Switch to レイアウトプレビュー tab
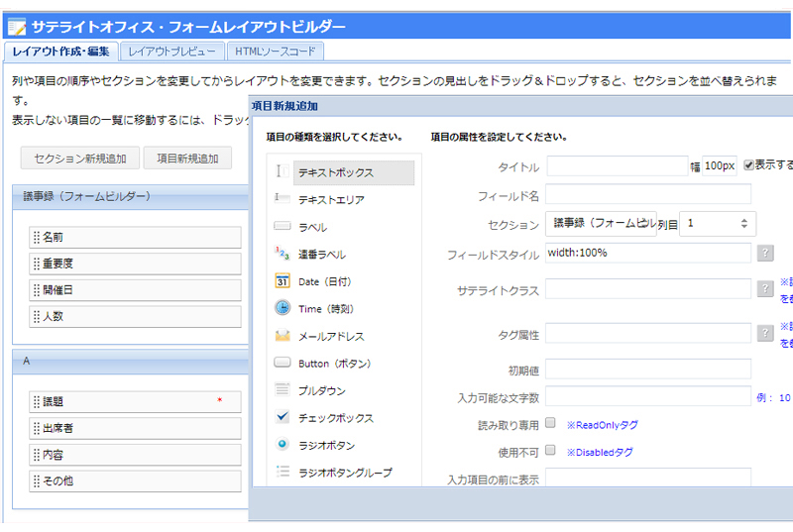 [171, 52]
